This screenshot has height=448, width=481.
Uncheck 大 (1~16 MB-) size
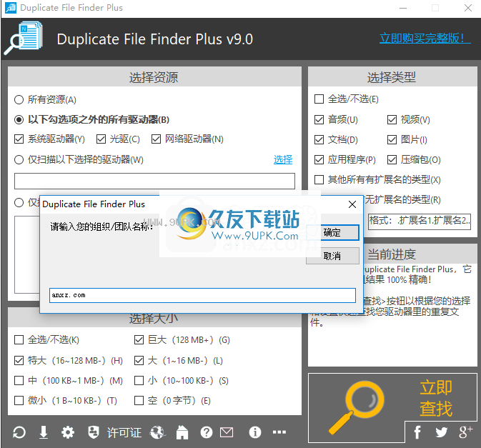(139, 360)
